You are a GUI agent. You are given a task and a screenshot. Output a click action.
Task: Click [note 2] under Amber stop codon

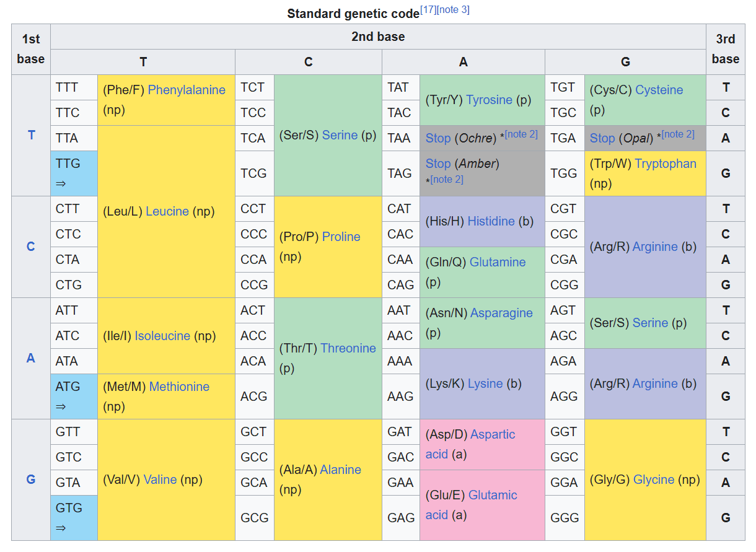pos(446,180)
